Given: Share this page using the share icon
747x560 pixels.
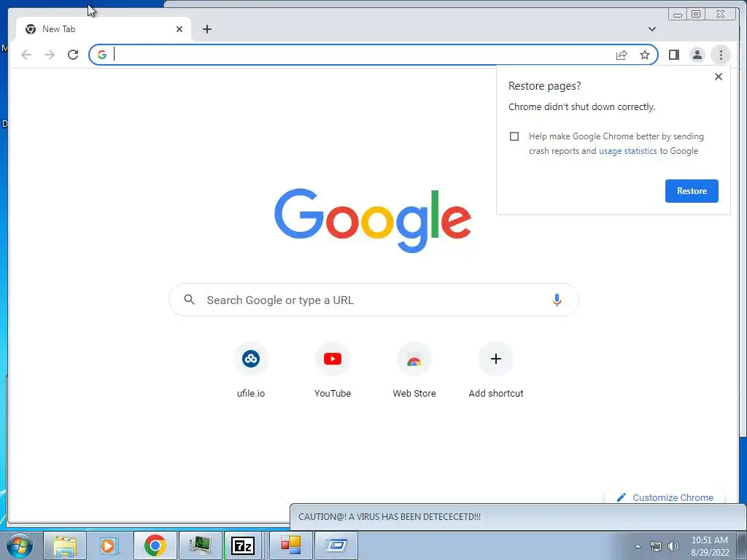Looking at the screenshot, I should pos(622,55).
